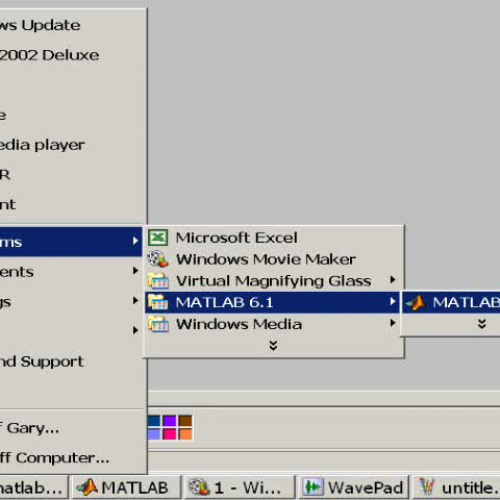The image size is (500, 500).
Task: Click Log Off Gary in the Start menu
Action: point(72,428)
